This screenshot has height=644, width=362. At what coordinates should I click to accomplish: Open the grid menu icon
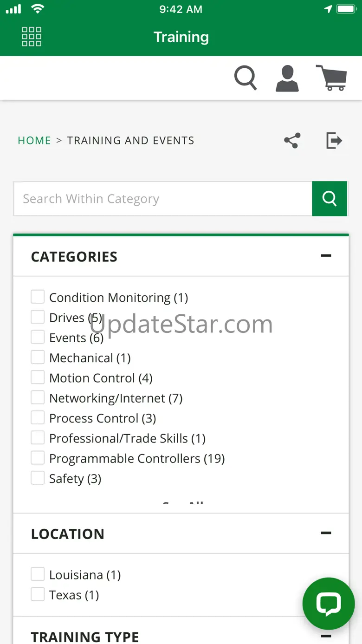pos(32,37)
